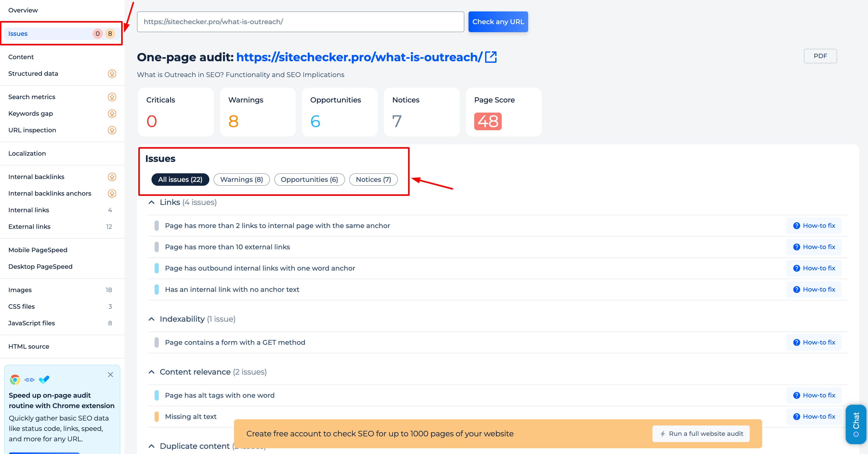868x454 pixels.
Task: Click Run a full website audit
Action: click(x=701, y=434)
